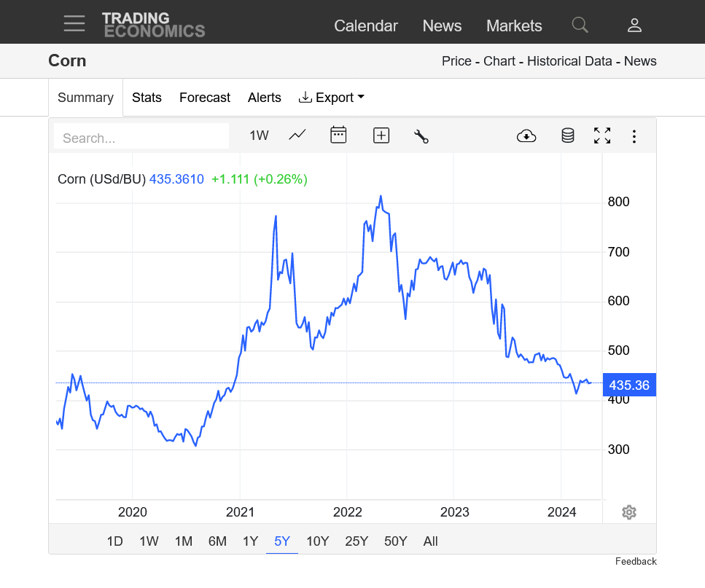Screen dimensions: 705x588
Task: Open chart settings gear icon
Action: coord(629,512)
